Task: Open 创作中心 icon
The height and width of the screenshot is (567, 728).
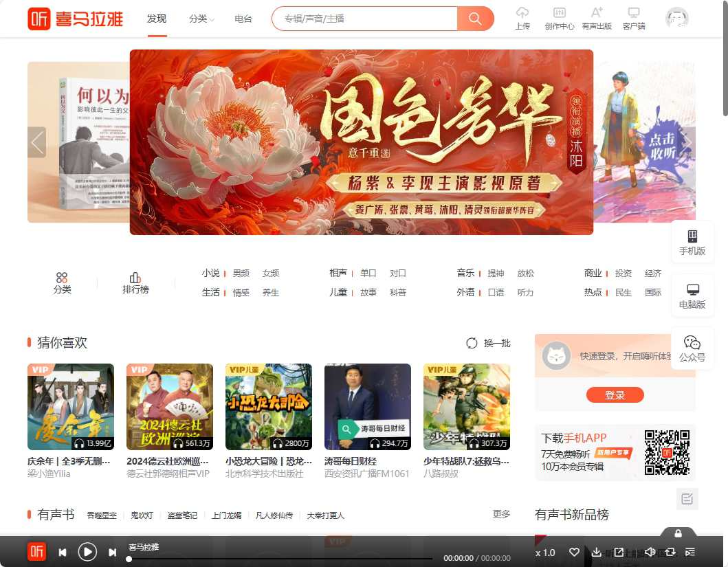Action: point(560,19)
